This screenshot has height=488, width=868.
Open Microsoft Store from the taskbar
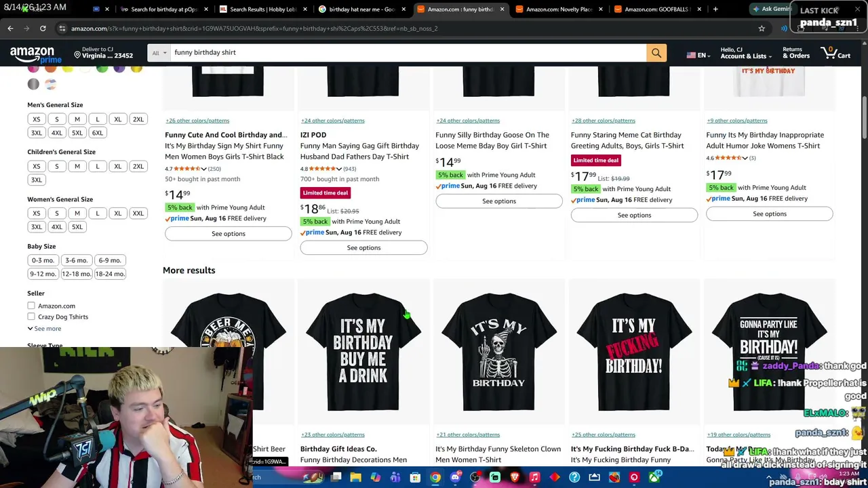coord(415,477)
